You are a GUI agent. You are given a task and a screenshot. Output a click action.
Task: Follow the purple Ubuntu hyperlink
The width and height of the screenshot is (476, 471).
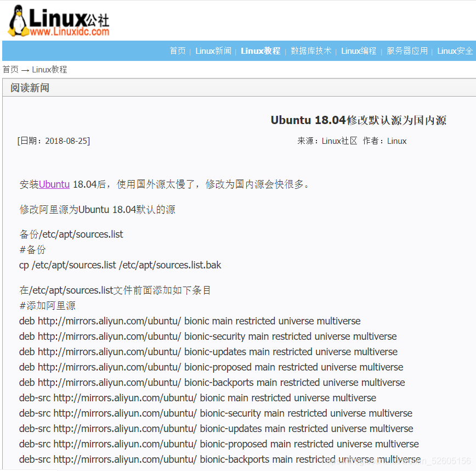click(x=54, y=184)
